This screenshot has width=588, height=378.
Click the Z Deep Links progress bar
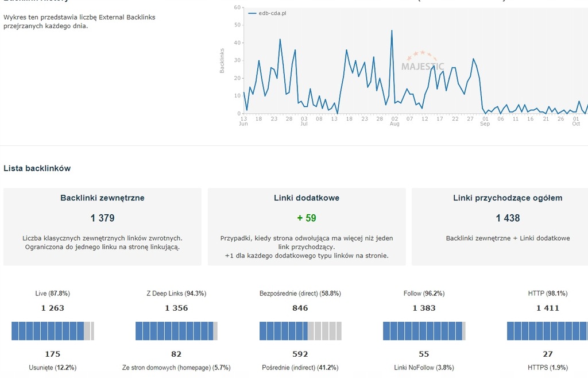tap(176, 331)
